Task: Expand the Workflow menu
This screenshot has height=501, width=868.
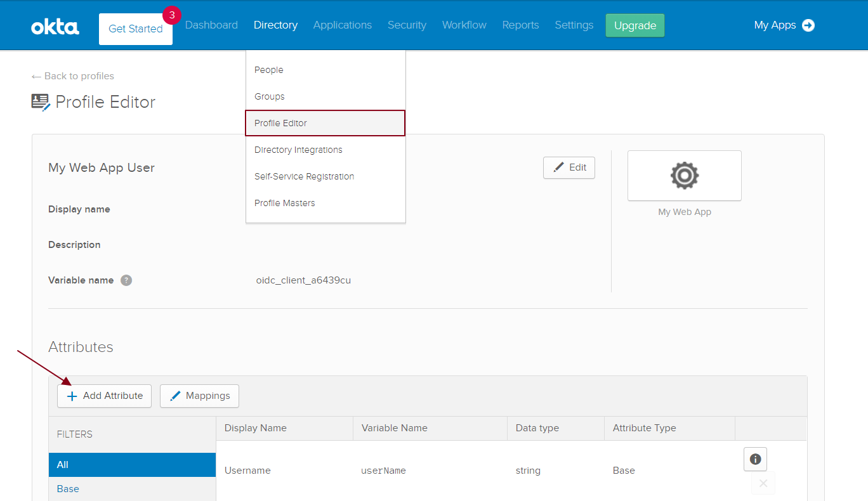Action: point(464,25)
